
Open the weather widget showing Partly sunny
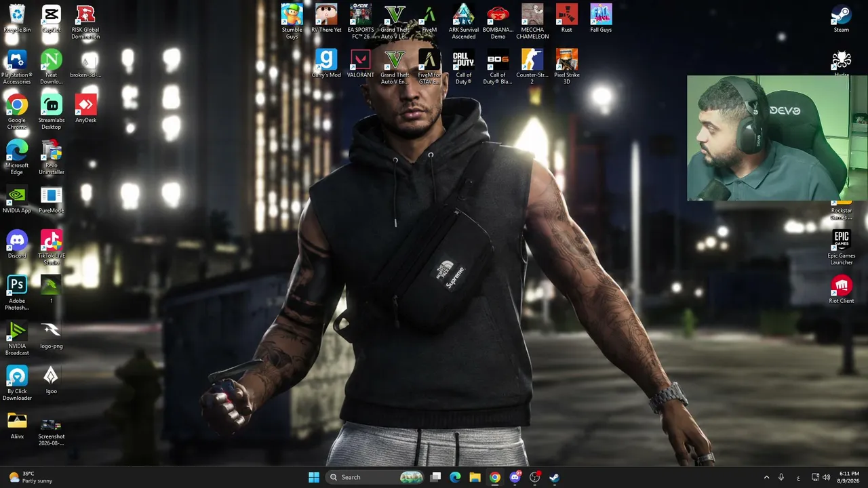pos(31,477)
